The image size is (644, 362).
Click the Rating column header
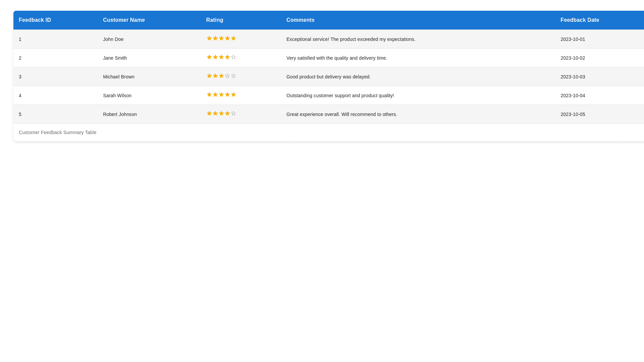pos(215,20)
